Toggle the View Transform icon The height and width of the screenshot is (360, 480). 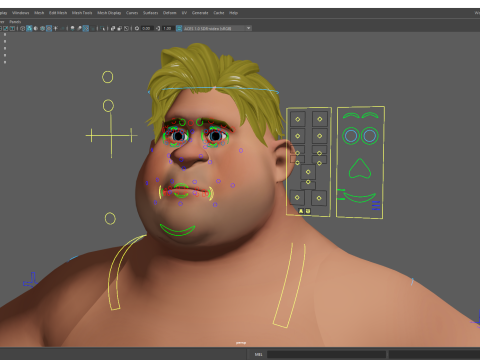coord(179,28)
